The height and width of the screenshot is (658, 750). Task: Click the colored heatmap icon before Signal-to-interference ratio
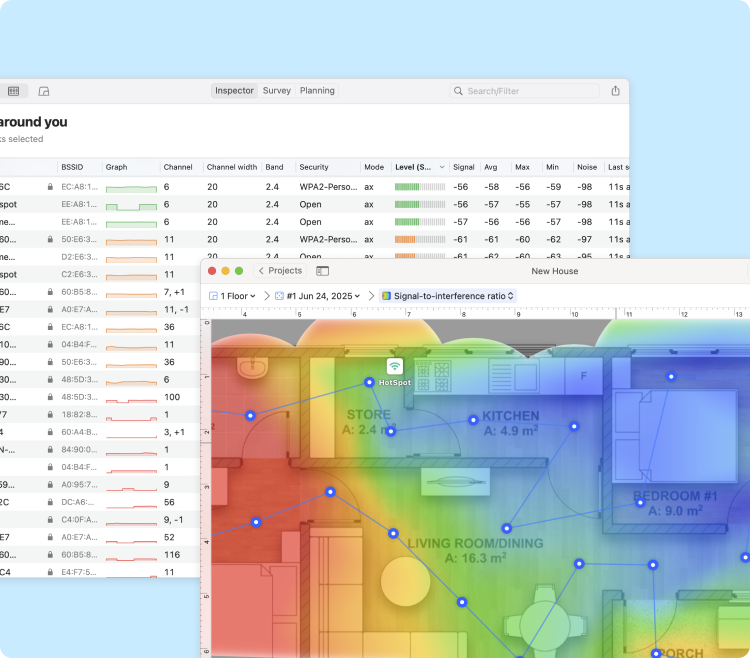pyautogui.click(x=386, y=296)
